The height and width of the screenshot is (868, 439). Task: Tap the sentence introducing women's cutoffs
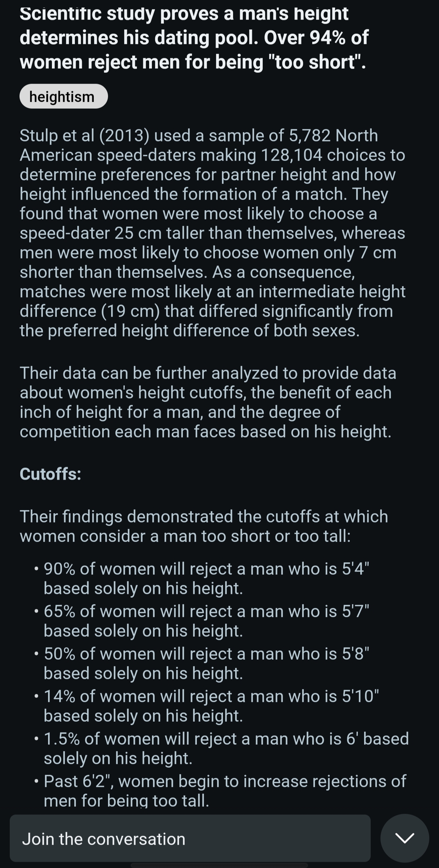[204, 526]
